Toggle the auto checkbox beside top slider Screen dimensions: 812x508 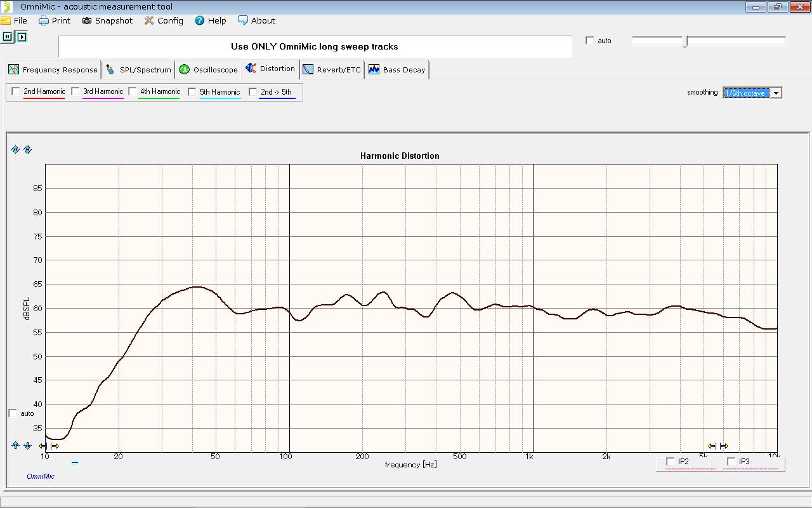tap(590, 41)
